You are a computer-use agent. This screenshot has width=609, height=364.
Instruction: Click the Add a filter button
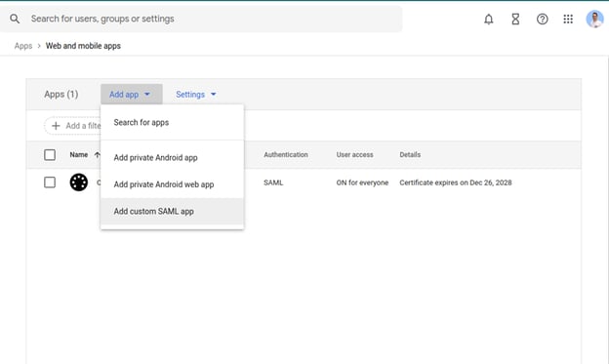[72, 126]
